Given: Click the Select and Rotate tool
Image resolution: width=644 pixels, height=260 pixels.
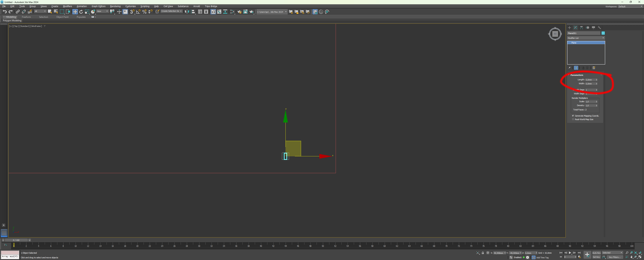Looking at the screenshot, I should 81,12.
